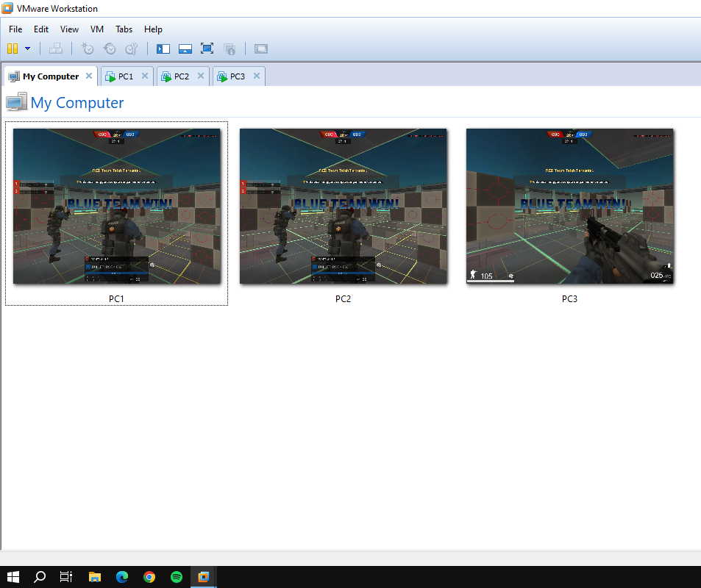Launch Google Chrome from taskbar
Viewport: 701px width, 588px height.
pyautogui.click(x=149, y=577)
